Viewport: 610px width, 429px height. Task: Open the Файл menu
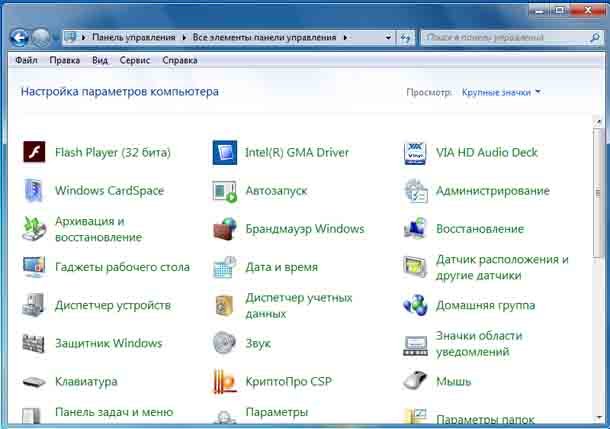point(26,60)
